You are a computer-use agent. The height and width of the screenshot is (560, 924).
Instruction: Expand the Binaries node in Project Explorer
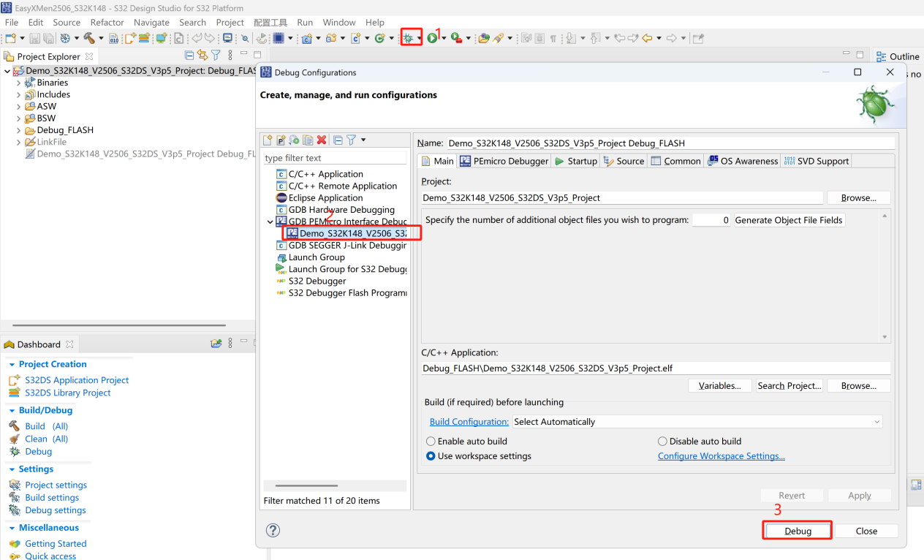pos(19,83)
